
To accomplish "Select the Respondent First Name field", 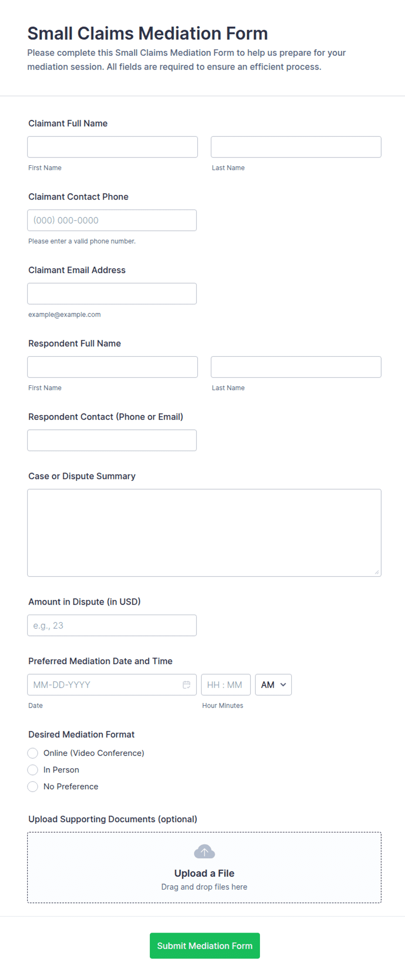I will (112, 367).
